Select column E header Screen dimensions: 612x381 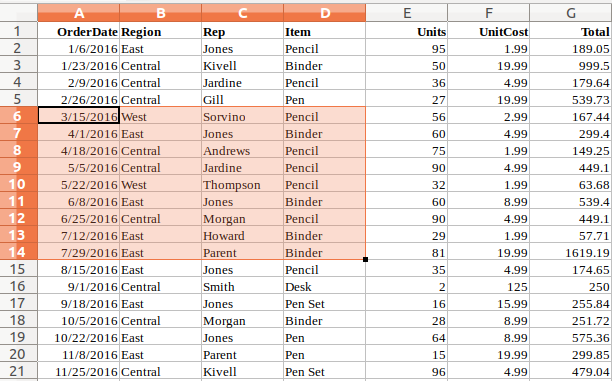(x=407, y=13)
